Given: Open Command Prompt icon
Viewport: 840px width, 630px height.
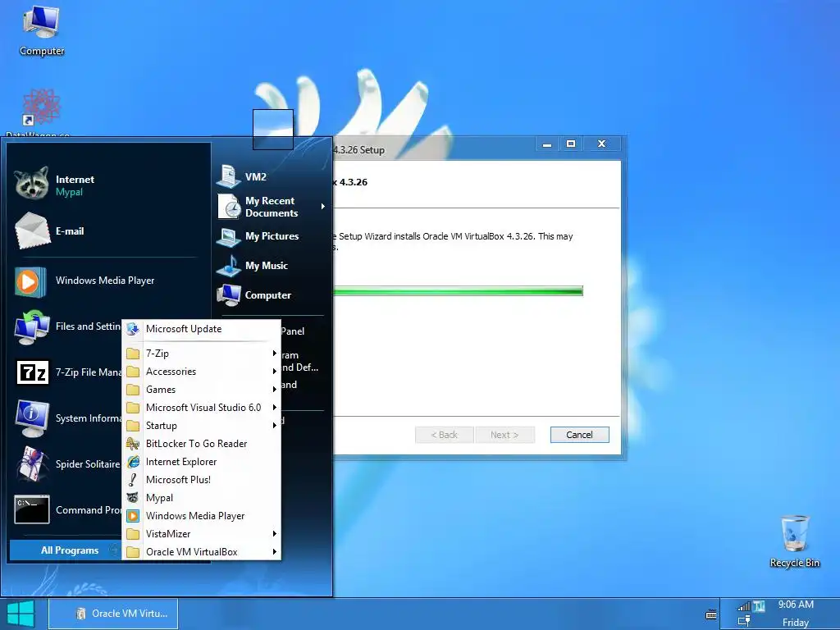Looking at the screenshot, I should click(x=32, y=509).
